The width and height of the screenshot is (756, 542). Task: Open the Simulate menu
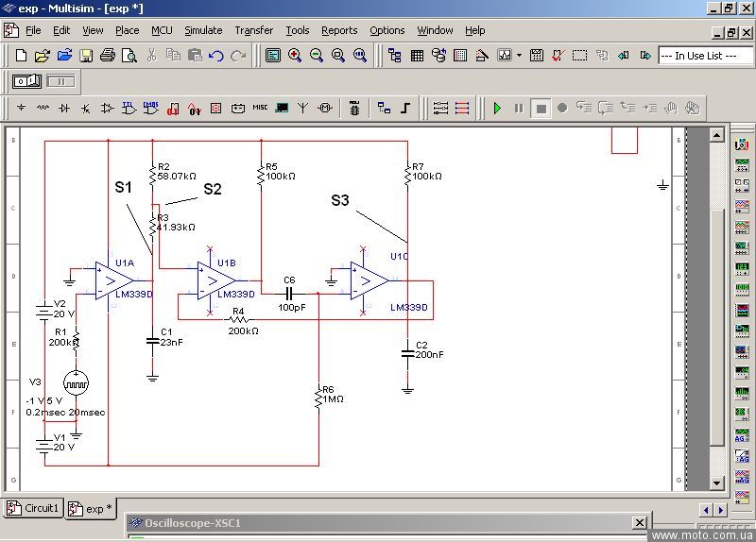tap(203, 30)
